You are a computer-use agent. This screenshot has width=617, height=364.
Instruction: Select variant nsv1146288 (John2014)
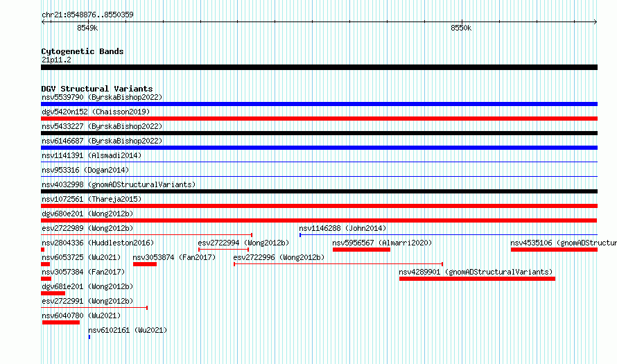[342, 228]
